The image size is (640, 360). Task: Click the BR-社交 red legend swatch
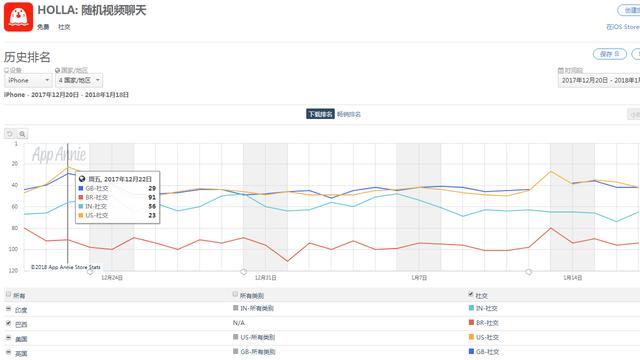471,322
